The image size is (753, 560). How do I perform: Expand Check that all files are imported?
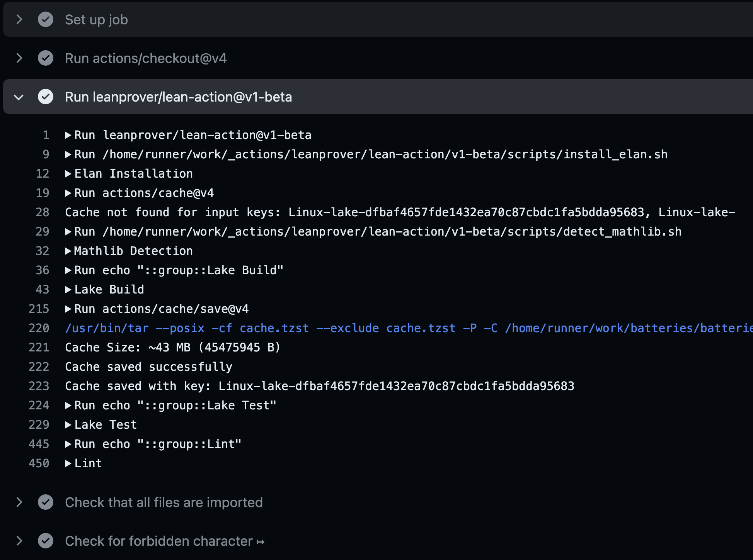click(19, 502)
